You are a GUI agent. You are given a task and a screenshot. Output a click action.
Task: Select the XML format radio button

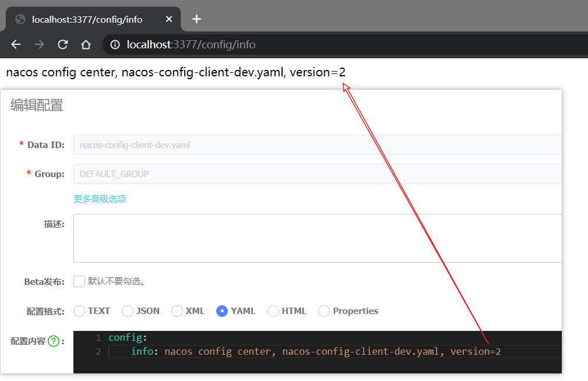click(177, 311)
